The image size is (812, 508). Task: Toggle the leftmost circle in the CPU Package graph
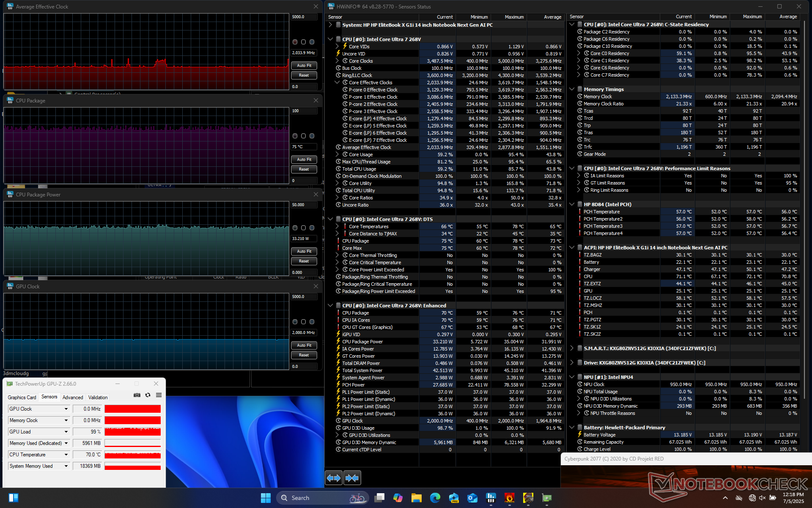pyautogui.click(x=295, y=136)
